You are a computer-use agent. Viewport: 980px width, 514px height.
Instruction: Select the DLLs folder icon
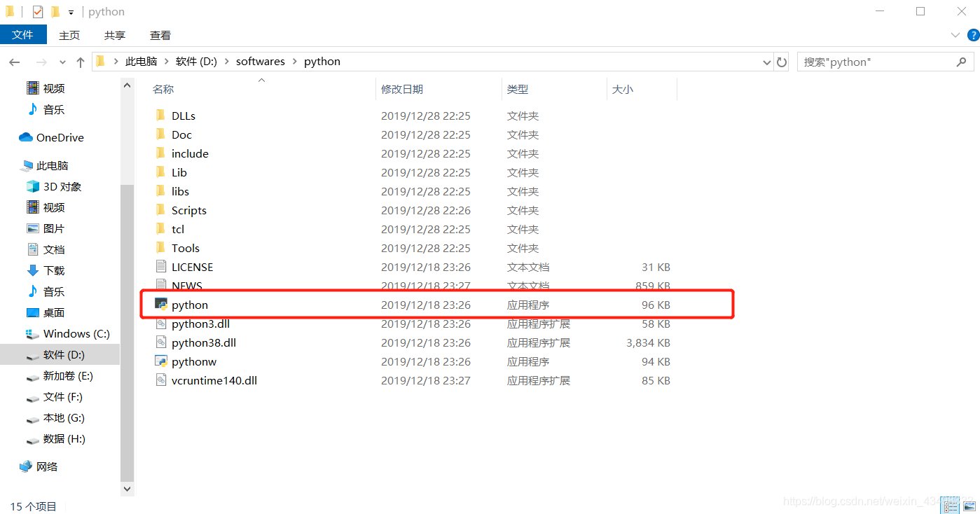(161, 115)
